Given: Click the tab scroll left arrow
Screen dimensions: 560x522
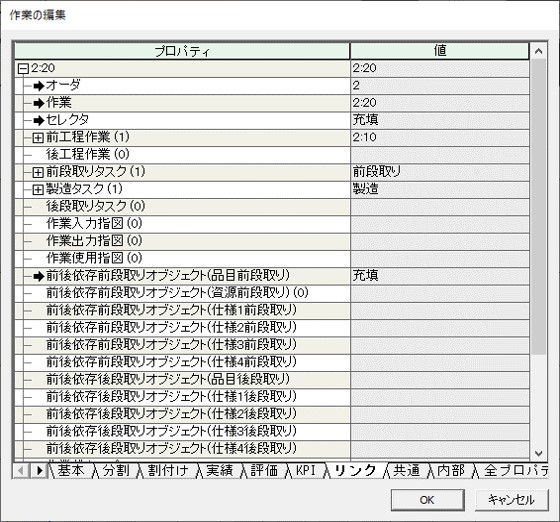Looking at the screenshot, I should [x=21, y=471].
